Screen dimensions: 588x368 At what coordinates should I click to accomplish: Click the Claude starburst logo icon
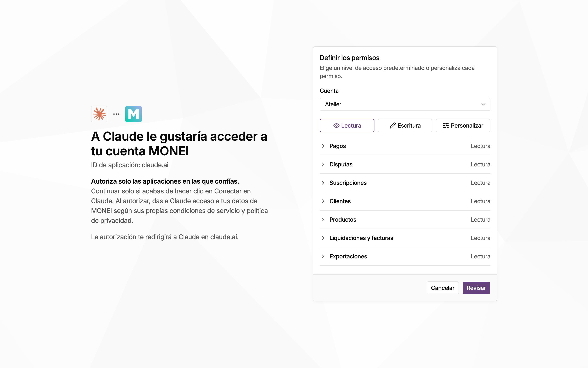[x=99, y=114]
